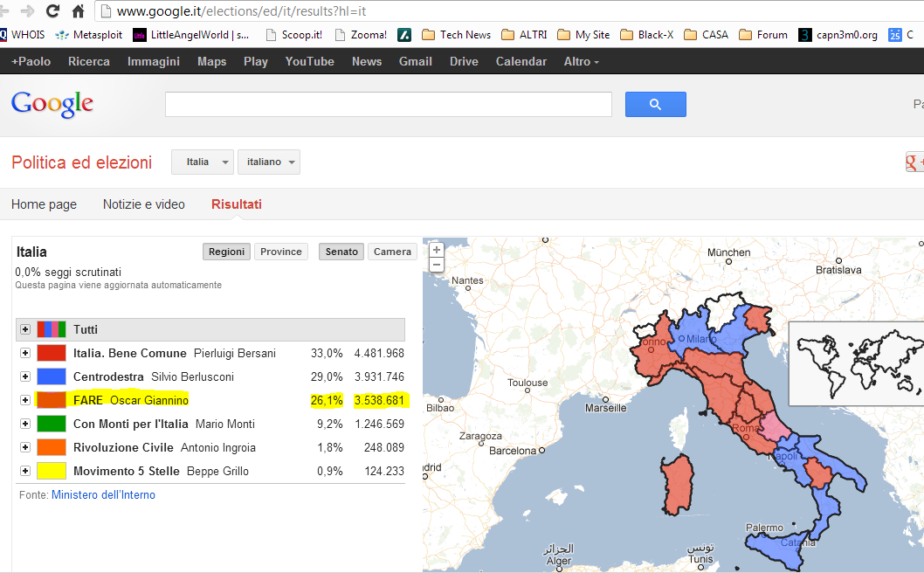
Task: Click the yellow Movimento 5 Stelle swatch
Action: (52, 471)
